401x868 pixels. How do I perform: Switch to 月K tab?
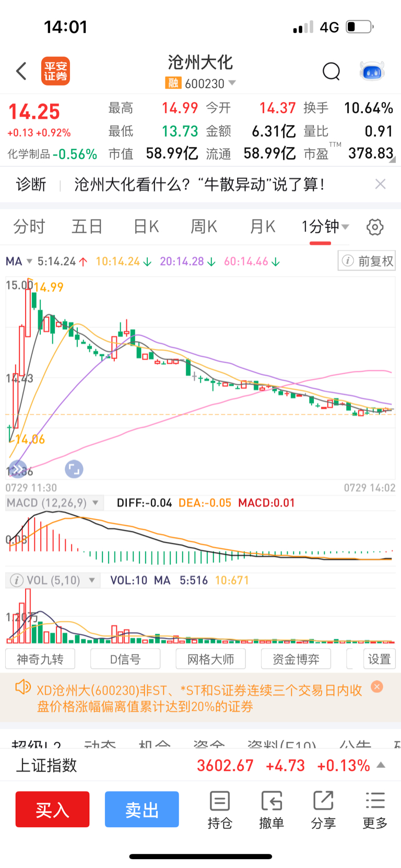263,227
